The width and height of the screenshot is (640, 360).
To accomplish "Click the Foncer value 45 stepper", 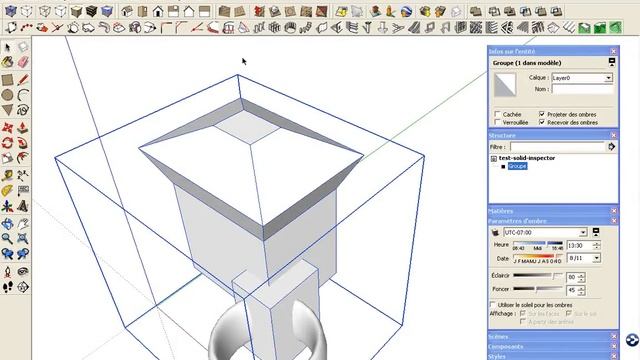I will (581, 290).
